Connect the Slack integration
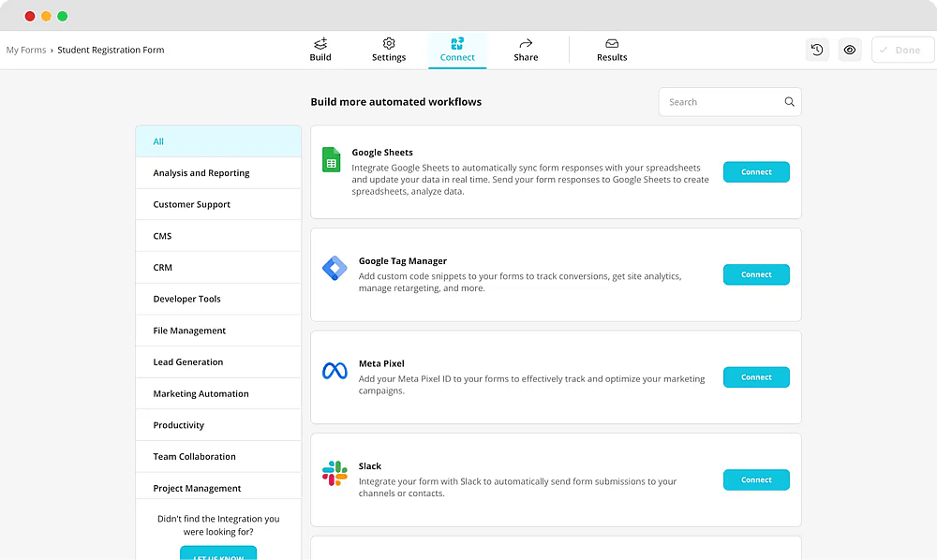Image resolution: width=937 pixels, height=560 pixels. pos(756,480)
